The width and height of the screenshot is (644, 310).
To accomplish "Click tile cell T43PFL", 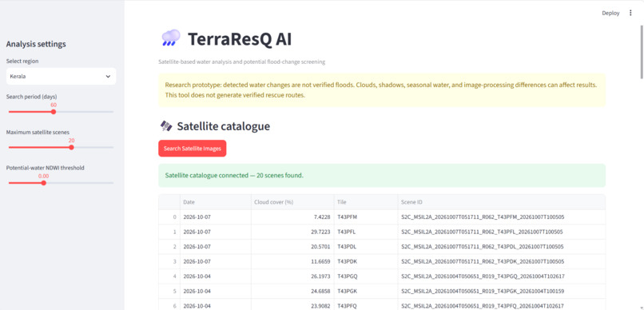I will [366, 232].
